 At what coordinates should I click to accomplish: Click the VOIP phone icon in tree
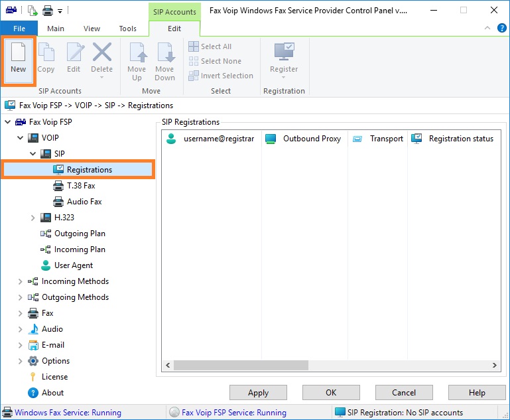pyautogui.click(x=33, y=138)
